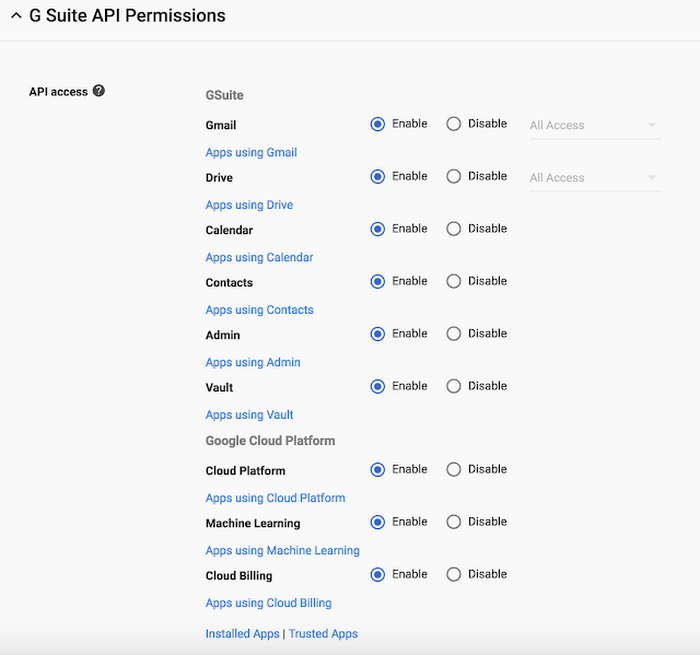Open the Apps using Vault link

[249, 415]
